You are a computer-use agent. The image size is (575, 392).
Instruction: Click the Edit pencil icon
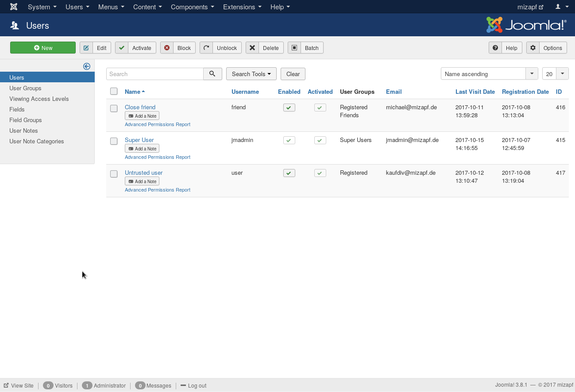coord(86,48)
